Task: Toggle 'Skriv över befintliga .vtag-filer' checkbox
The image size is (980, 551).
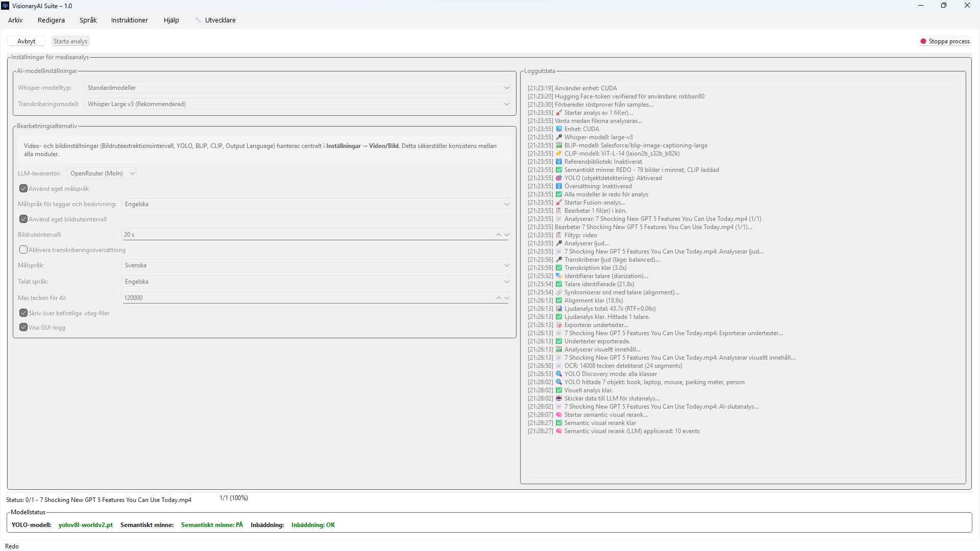Action: tap(23, 313)
